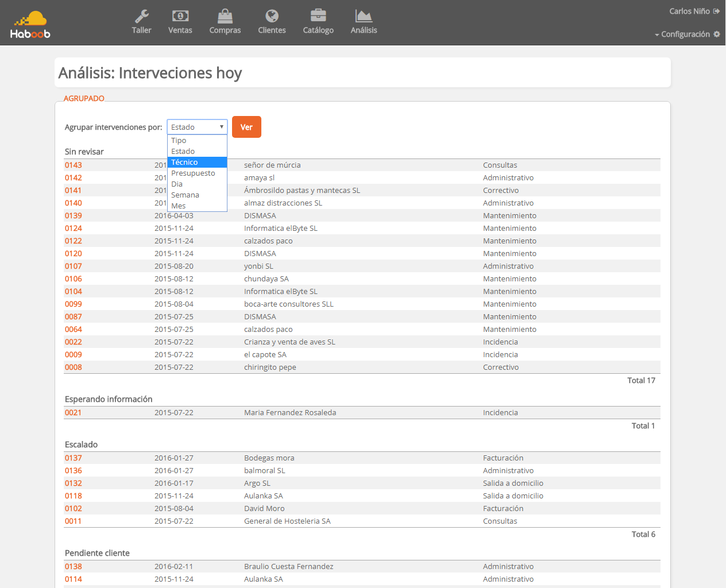Click the Haboob cloud logo

point(30,25)
